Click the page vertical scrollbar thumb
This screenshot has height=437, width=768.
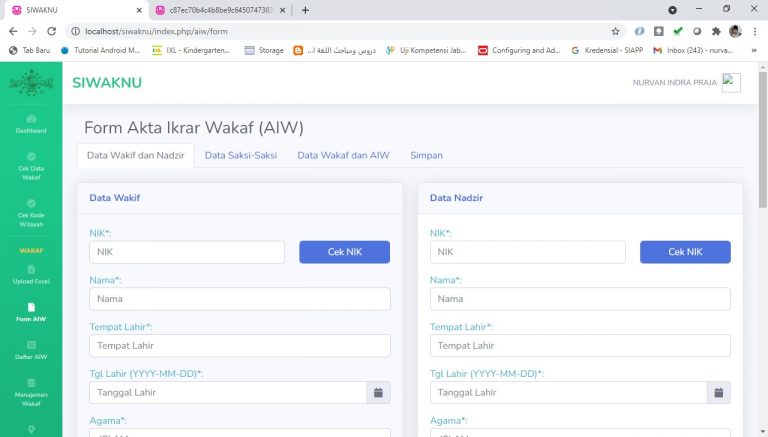[763, 140]
